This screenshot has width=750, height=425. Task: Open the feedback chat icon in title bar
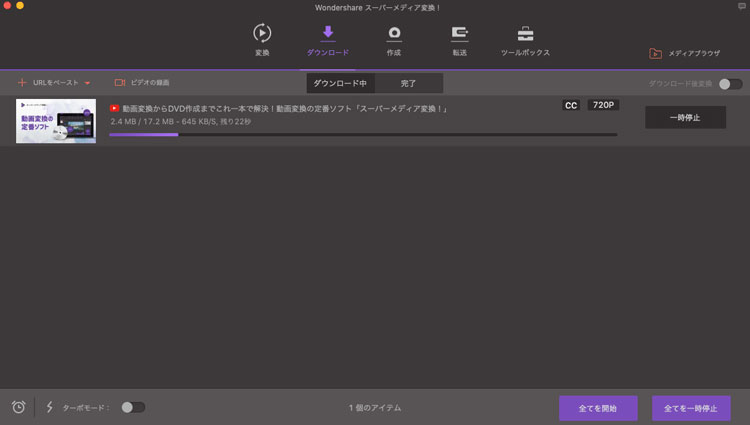(x=742, y=6)
